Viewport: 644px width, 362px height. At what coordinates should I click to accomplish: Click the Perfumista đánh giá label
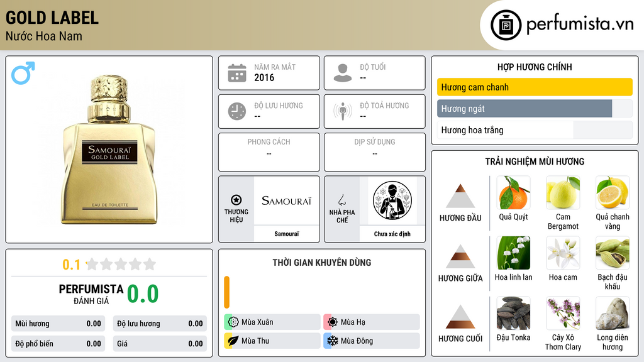click(x=91, y=294)
